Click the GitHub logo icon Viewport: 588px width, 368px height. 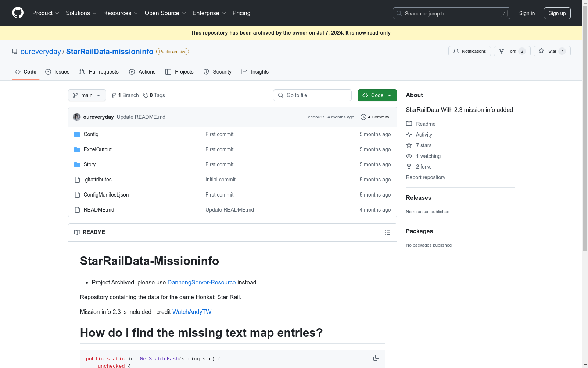point(18,13)
